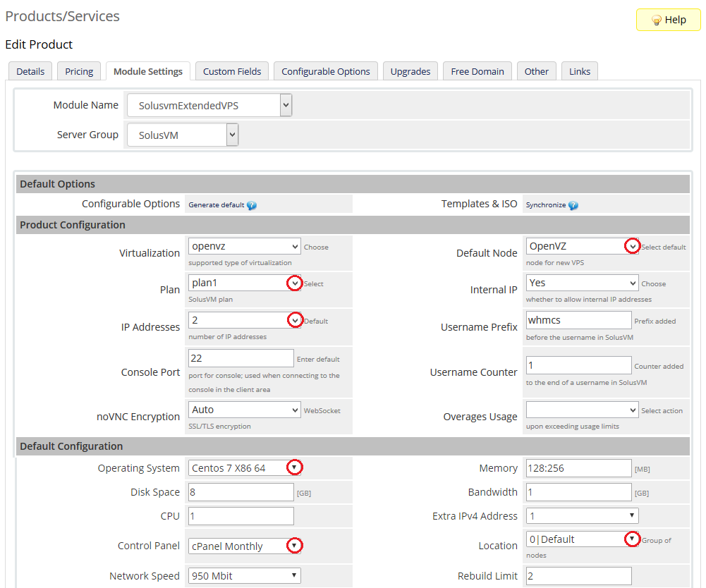This screenshot has height=588, width=706.
Task: Go to Configurable Options tab
Action: 326,71
